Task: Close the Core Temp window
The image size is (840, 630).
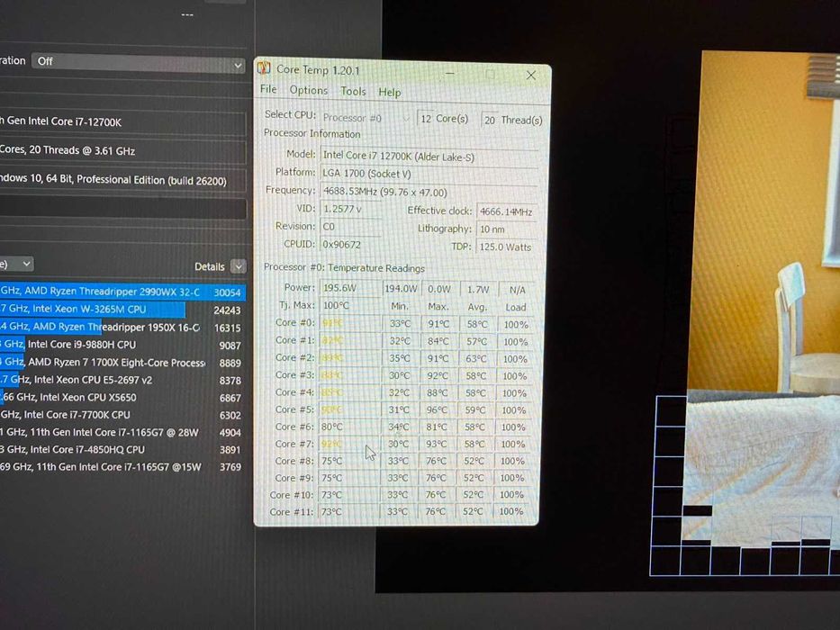Action: point(531,75)
